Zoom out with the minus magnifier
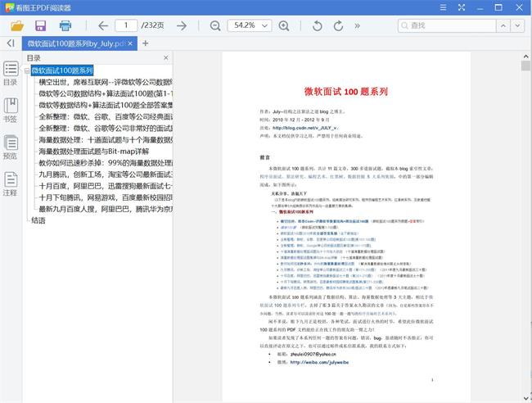532x403 pixels. coord(215,26)
